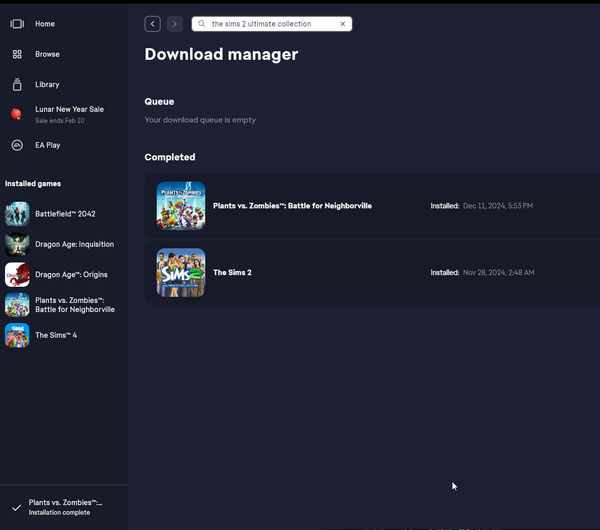Screen dimensions: 600x530
Task: Go forward with the right arrow button
Action: (175, 24)
